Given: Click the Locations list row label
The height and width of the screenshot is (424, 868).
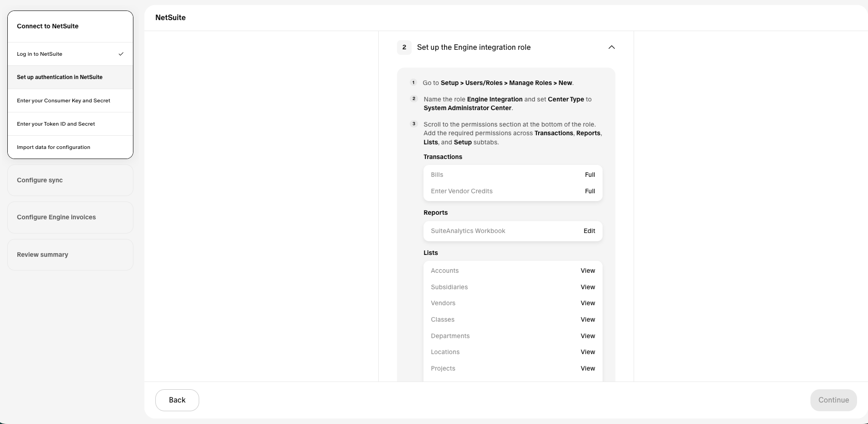Looking at the screenshot, I should (x=445, y=352).
